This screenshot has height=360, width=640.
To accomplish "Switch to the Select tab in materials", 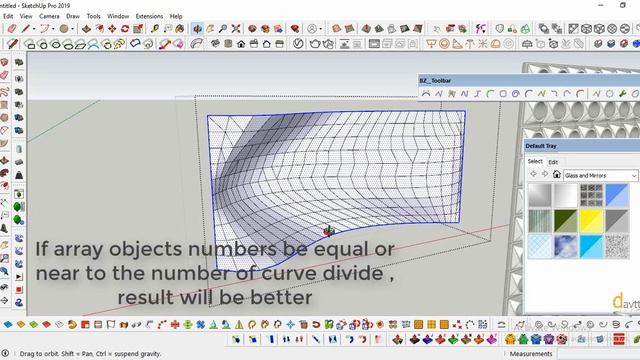I will [535, 161].
